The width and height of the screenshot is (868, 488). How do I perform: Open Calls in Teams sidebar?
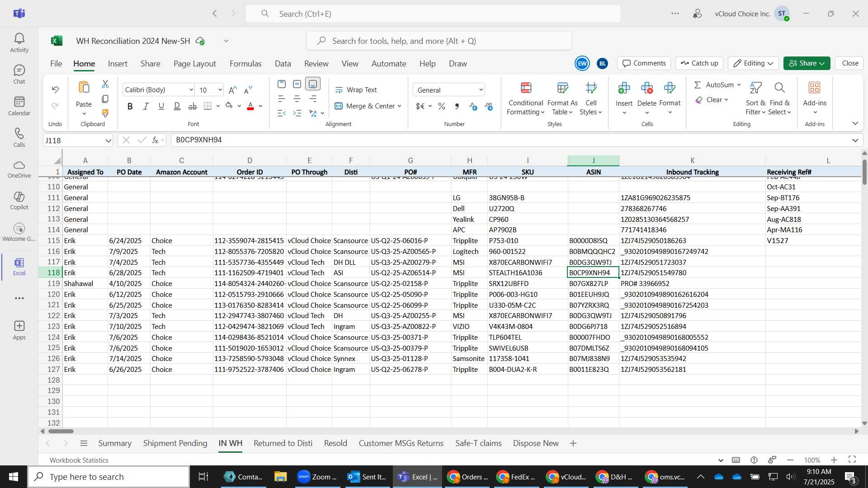click(x=19, y=138)
